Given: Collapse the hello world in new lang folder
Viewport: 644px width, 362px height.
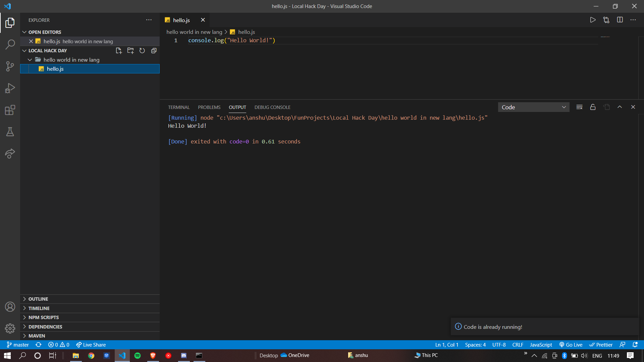Looking at the screenshot, I should 30,60.
